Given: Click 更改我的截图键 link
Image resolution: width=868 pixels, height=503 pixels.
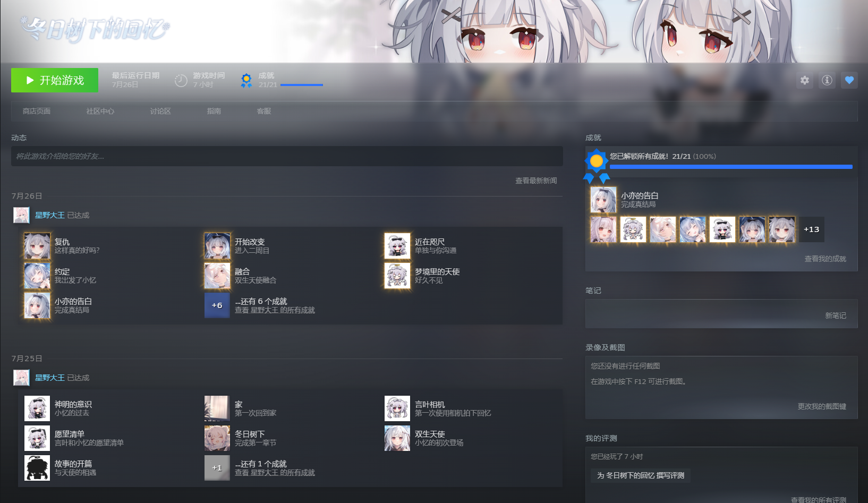Looking at the screenshot, I should [822, 406].
